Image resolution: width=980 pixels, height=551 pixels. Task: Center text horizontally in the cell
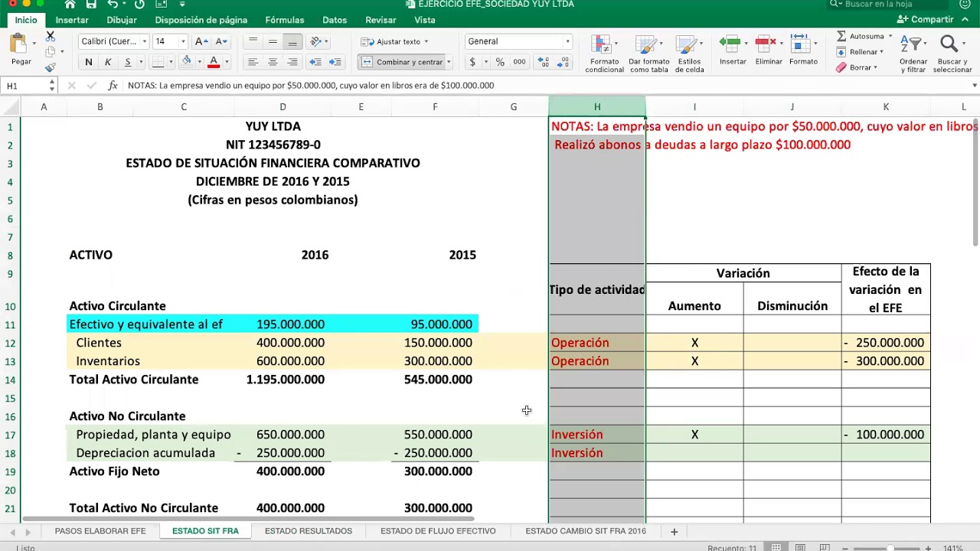point(273,62)
